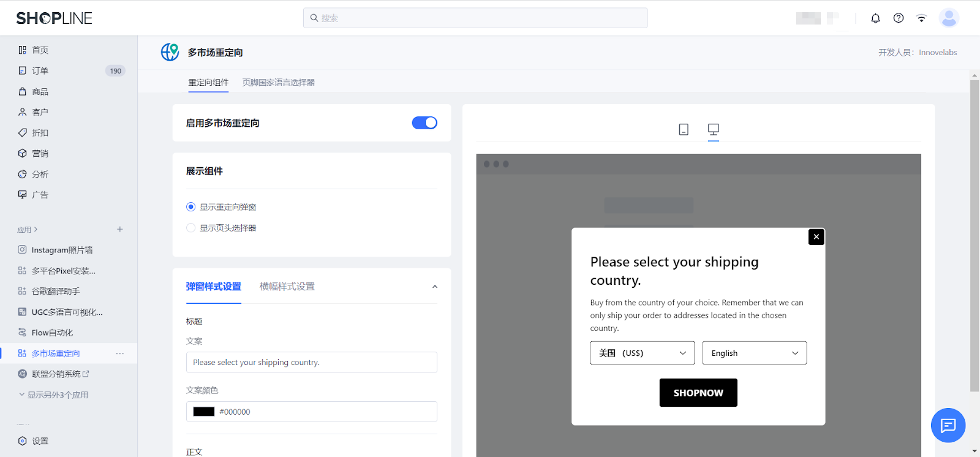Open the English language dropdown
Image resolution: width=980 pixels, height=457 pixels.
pos(754,353)
